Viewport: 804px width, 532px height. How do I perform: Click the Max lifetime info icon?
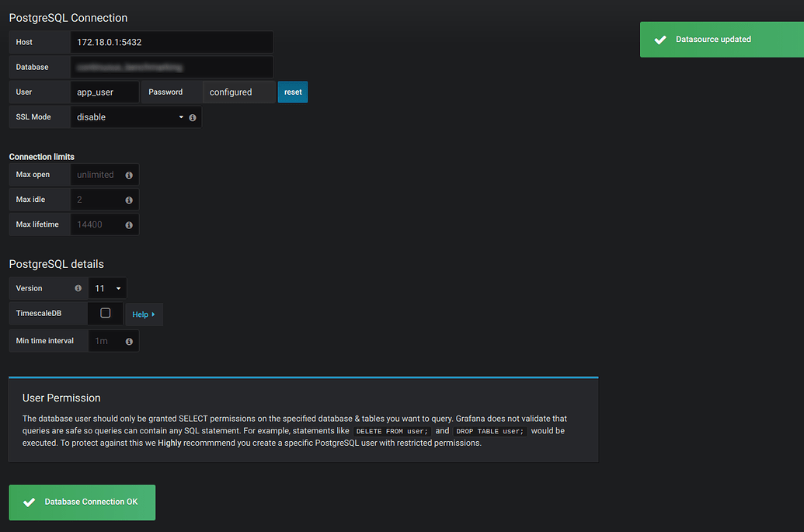[x=131, y=224]
